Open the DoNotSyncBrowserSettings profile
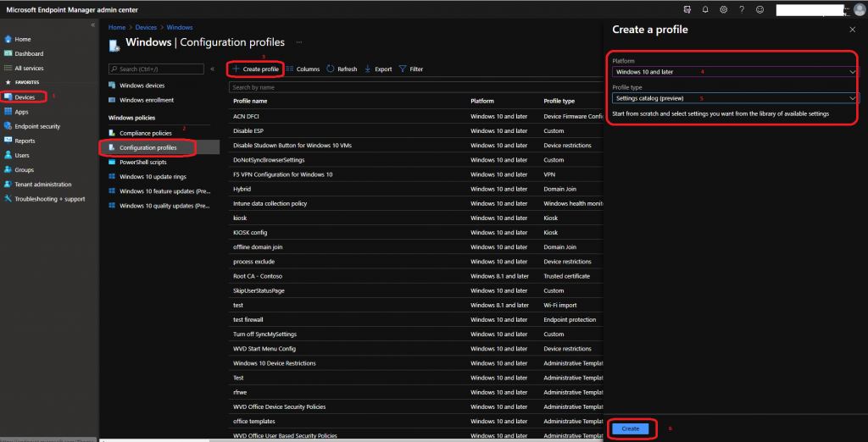The width and height of the screenshot is (868, 442). [x=269, y=160]
